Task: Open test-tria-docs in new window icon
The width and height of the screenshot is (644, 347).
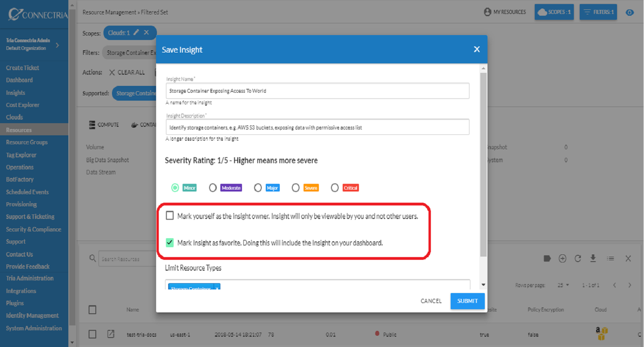Action: click(111, 334)
